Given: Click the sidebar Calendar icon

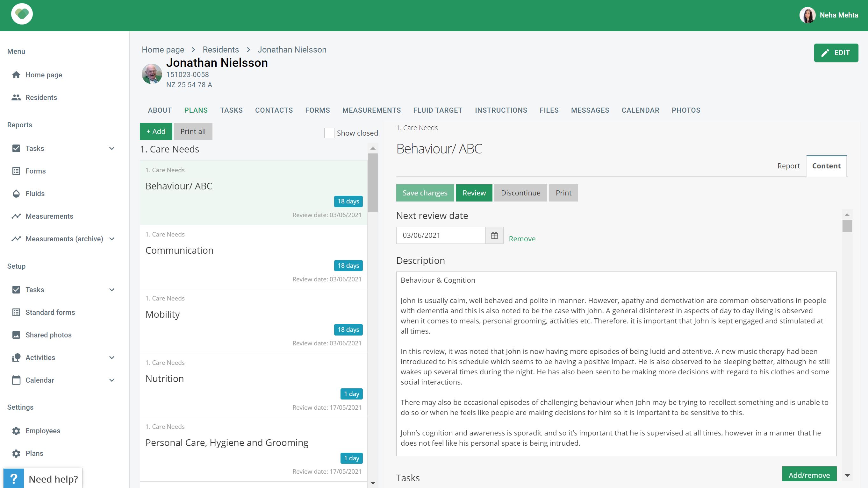Looking at the screenshot, I should 16,380.
